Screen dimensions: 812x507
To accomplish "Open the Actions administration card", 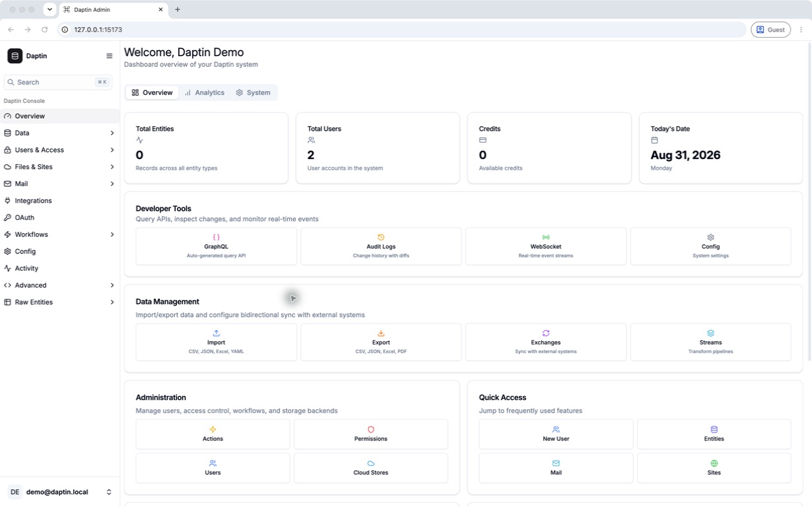I will [213, 434].
